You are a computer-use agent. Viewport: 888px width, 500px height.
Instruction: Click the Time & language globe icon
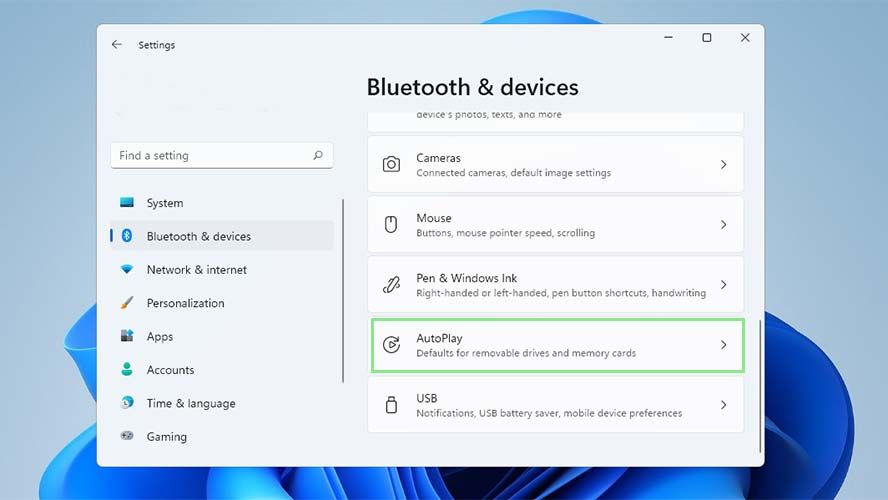click(x=127, y=403)
